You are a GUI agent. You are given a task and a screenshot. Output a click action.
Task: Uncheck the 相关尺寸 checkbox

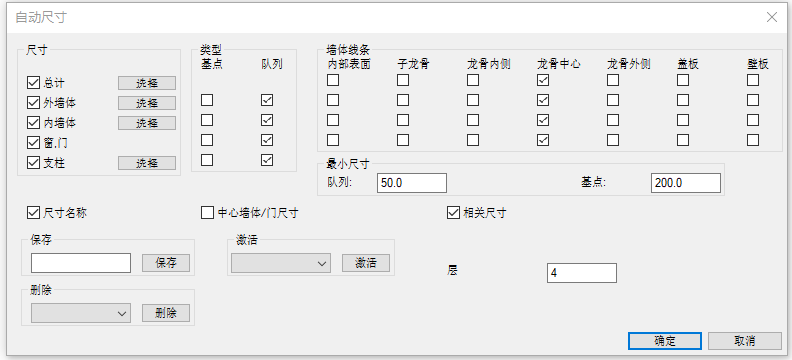point(453,213)
